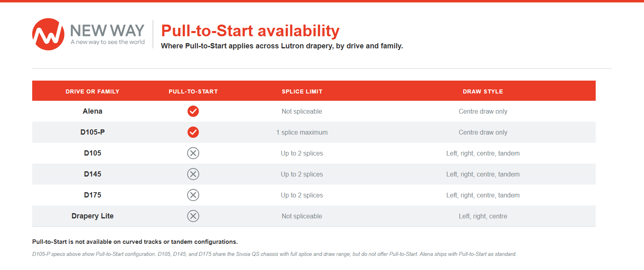Click 'Left, right, centre, tandem' for D175
The width and height of the screenshot is (644, 270).
tap(483, 195)
